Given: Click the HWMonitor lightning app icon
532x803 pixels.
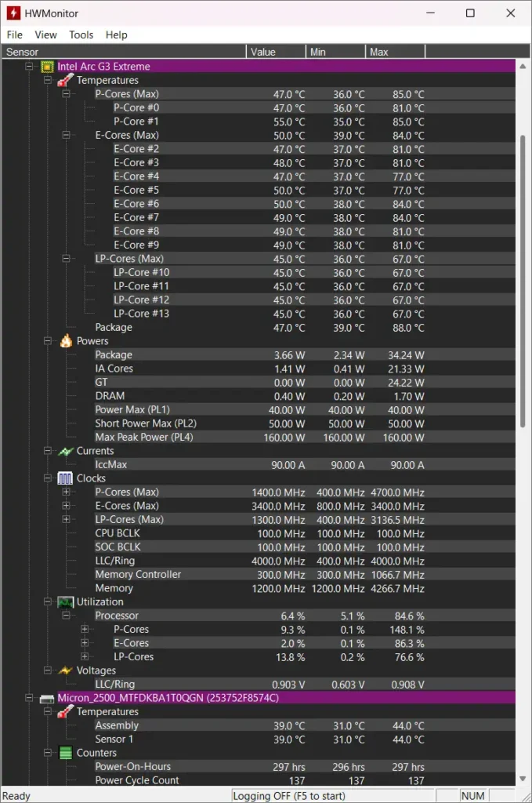Looking at the screenshot, I should point(13,13).
